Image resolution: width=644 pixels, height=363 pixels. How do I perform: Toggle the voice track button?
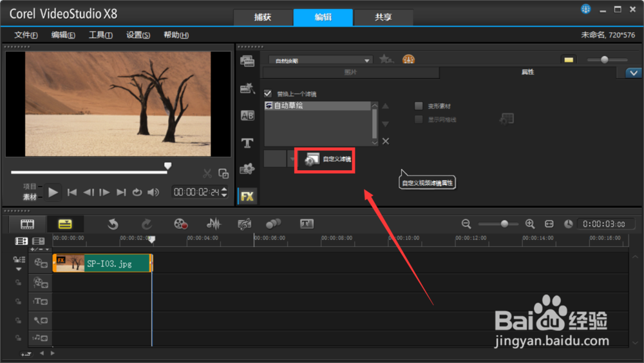coord(40,320)
